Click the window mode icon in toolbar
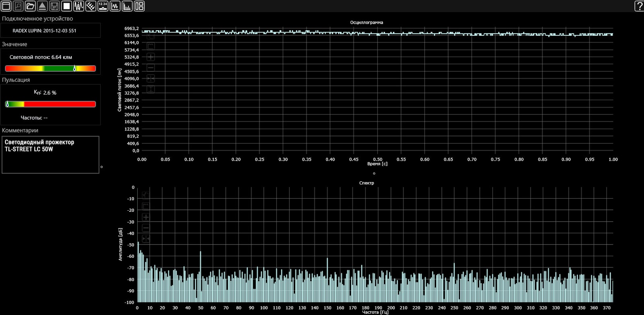Viewport: 644px width, 315px height. click(6, 6)
